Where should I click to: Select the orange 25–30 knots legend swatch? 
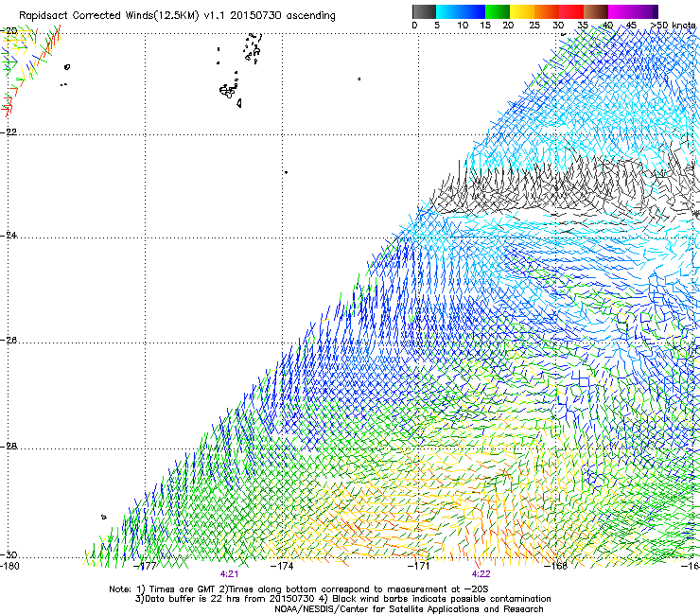(x=547, y=11)
